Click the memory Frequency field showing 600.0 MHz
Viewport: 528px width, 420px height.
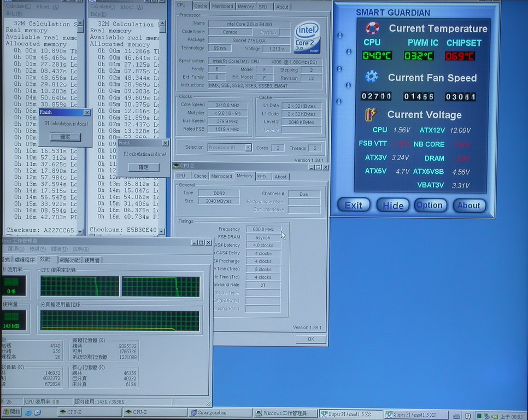coord(263,229)
